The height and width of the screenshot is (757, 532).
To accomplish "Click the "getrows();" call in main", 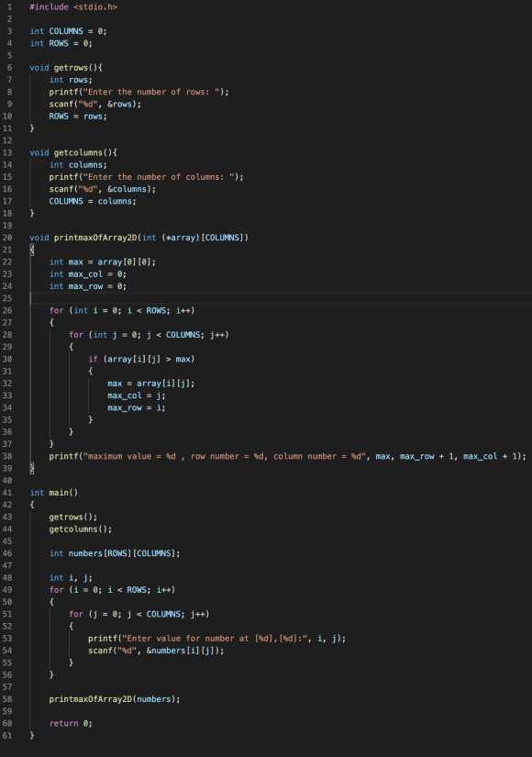I will click(x=72, y=518).
